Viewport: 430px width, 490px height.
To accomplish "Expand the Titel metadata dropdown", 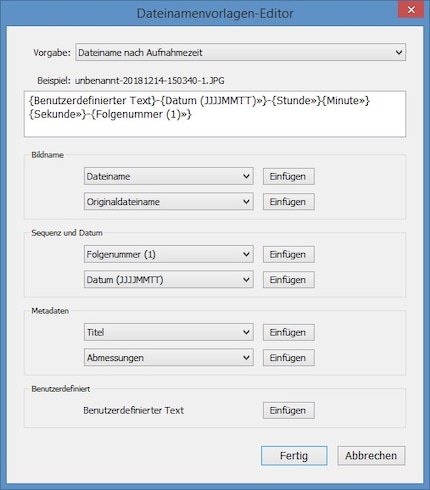I will tap(169, 332).
